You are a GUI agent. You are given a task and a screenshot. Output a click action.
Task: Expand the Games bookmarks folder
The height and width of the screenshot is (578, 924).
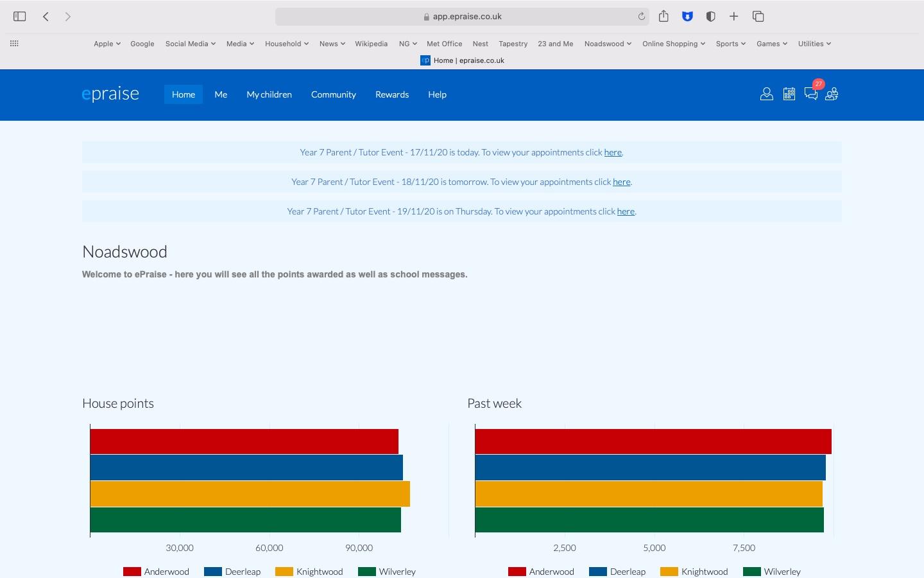(x=771, y=44)
